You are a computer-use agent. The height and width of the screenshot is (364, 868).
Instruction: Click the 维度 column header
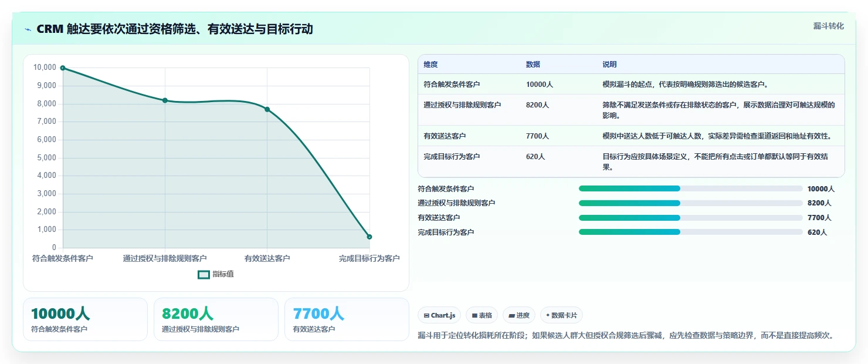coord(430,65)
